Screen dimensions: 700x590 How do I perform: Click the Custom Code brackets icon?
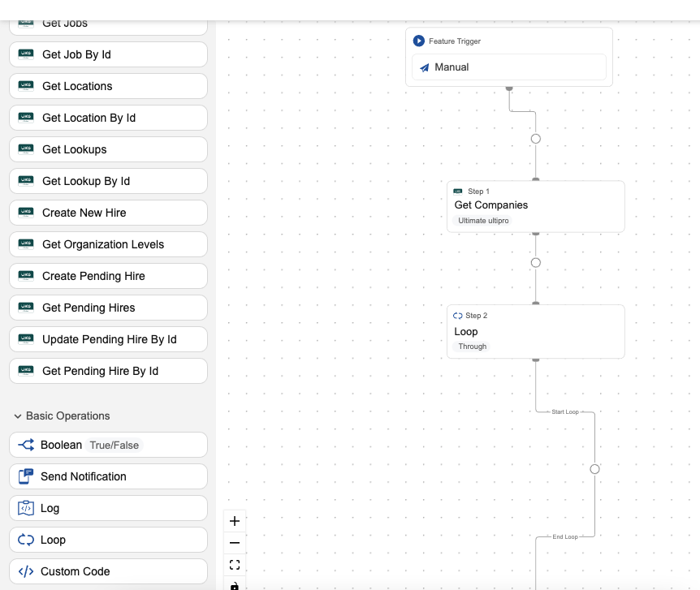tap(26, 571)
